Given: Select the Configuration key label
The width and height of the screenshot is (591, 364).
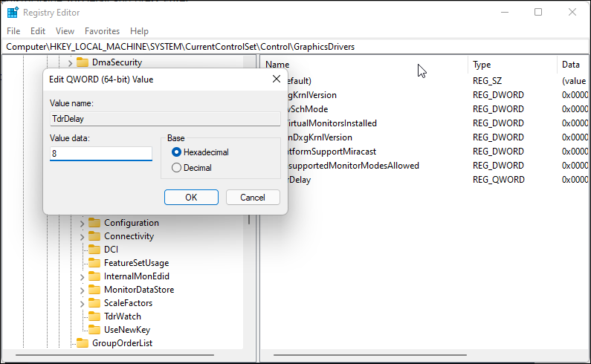Looking at the screenshot, I should click(132, 223).
